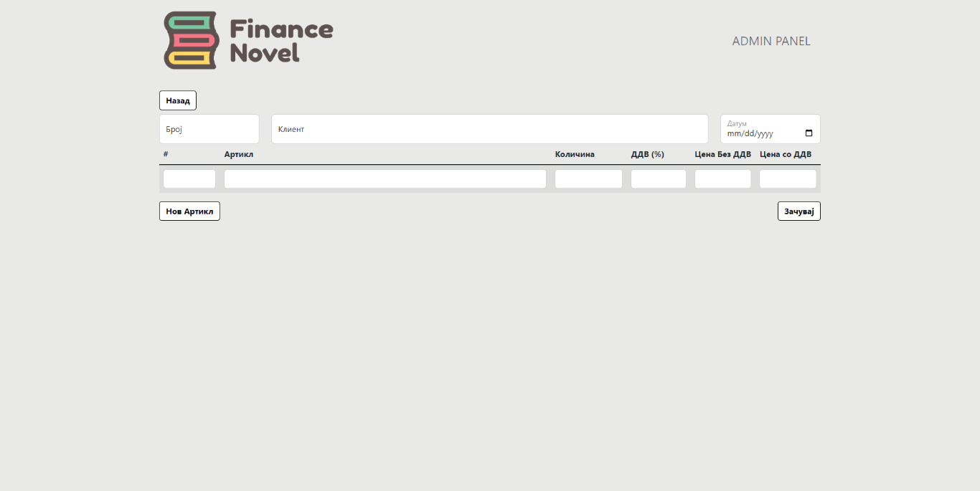Open the ADMIN PANEL link
The height and width of the screenshot is (491, 980).
(x=771, y=41)
